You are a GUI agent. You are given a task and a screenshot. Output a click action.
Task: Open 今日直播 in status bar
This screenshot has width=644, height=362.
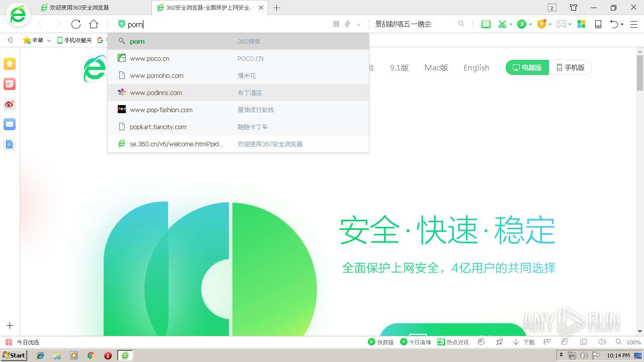tap(416, 342)
